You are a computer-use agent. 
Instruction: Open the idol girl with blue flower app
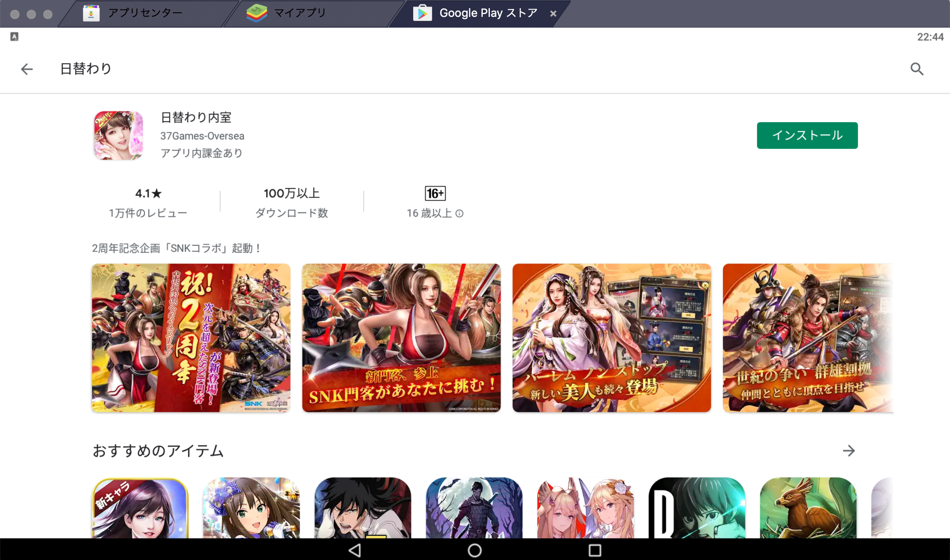click(252, 508)
